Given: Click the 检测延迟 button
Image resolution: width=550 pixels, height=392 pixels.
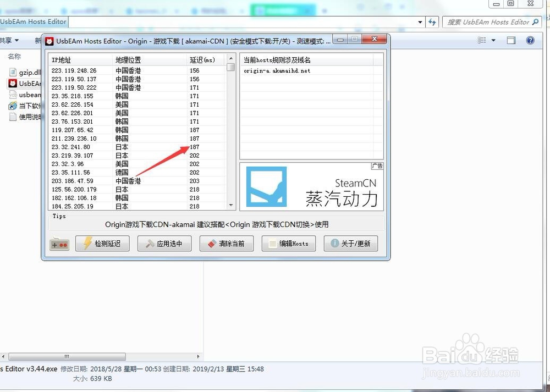Looking at the screenshot, I should pos(102,244).
